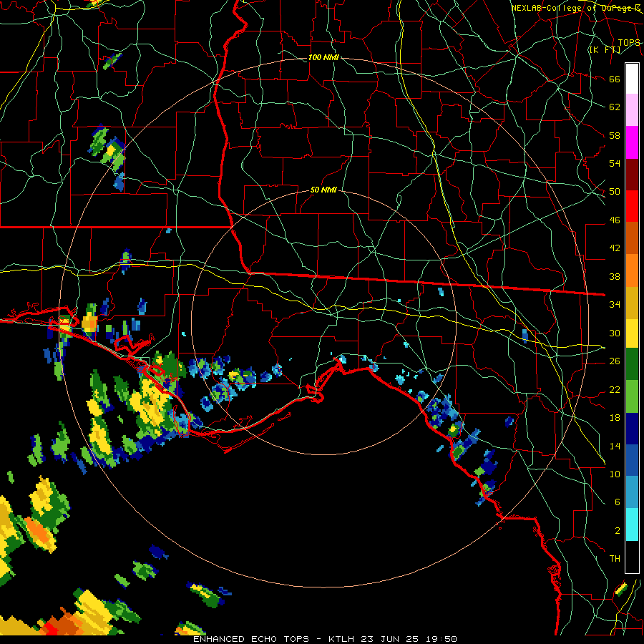Click the light pink legend swatch
The height and width of the screenshot is (644, 644).
pos(632,109)
